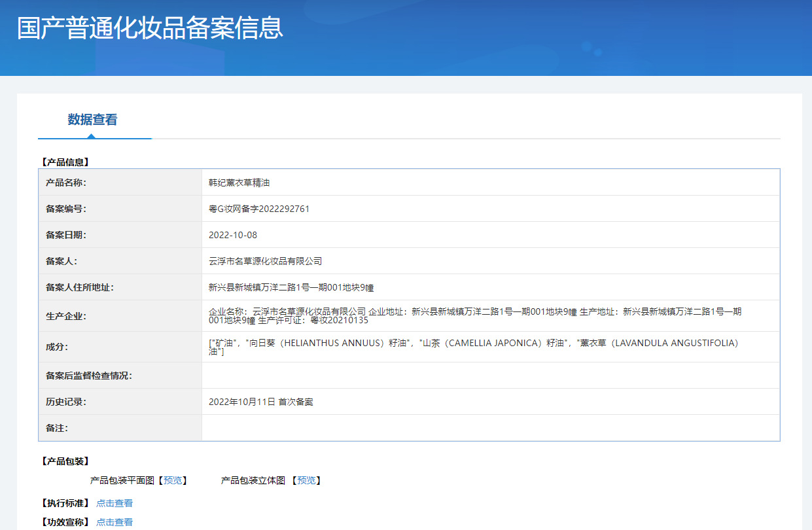Switch to the 数据查看 tab
The width and height of the screenshot is (812, 530).
point(92,120)
